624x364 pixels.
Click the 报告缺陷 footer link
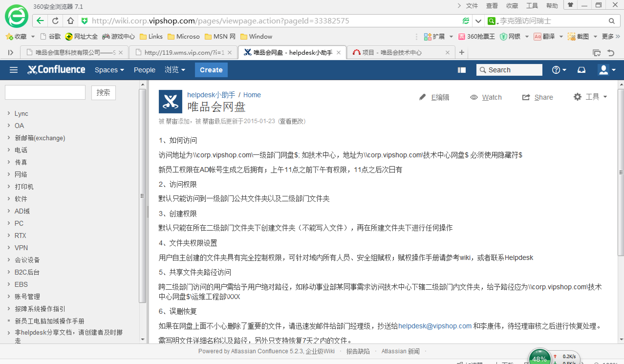358,351
